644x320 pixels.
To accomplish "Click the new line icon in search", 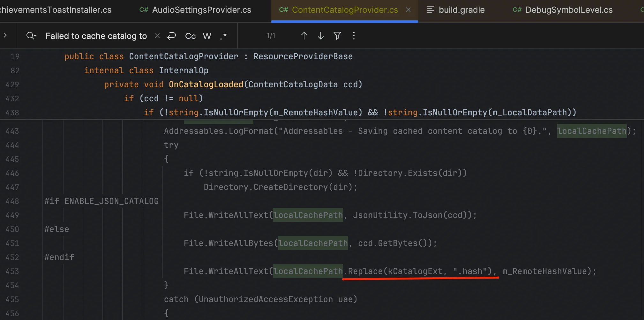I will tap(171, 36).
